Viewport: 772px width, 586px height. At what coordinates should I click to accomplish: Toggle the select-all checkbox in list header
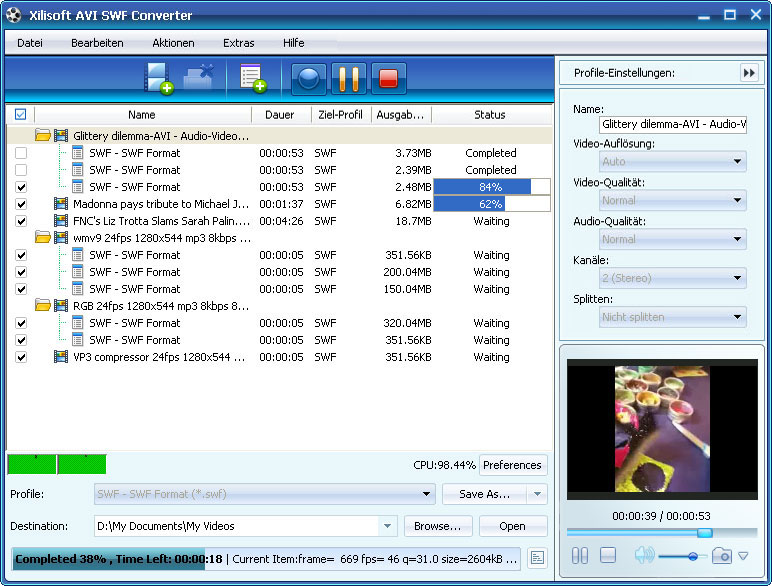coord(20,114)
